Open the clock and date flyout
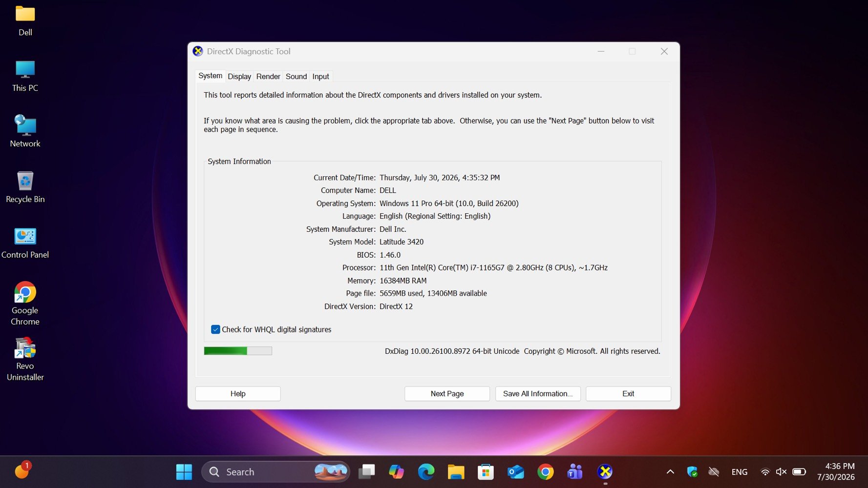Screen dimensions: 868x488 click(836, 472)
